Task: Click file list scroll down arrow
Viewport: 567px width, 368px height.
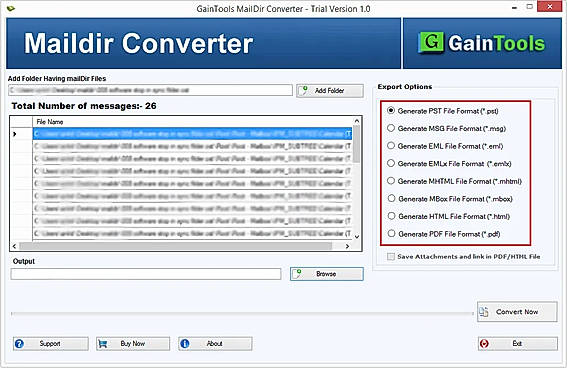Action: coord(357,237)
